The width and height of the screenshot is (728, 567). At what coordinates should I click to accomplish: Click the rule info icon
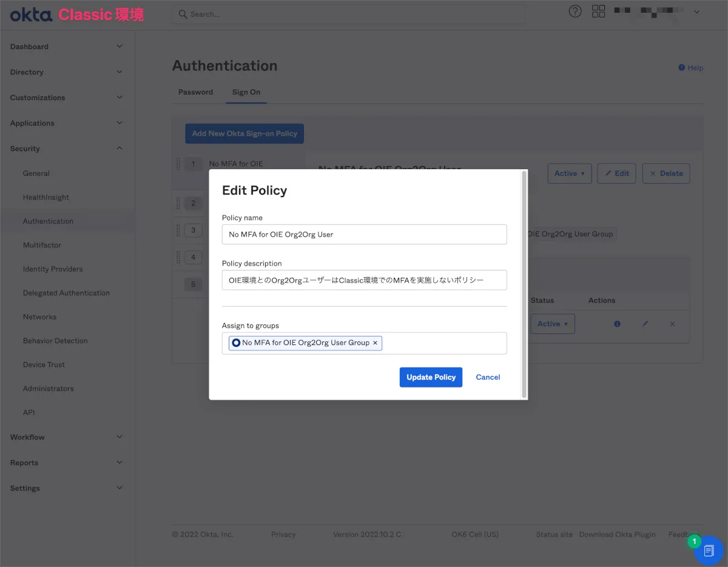tap(617, 324)
